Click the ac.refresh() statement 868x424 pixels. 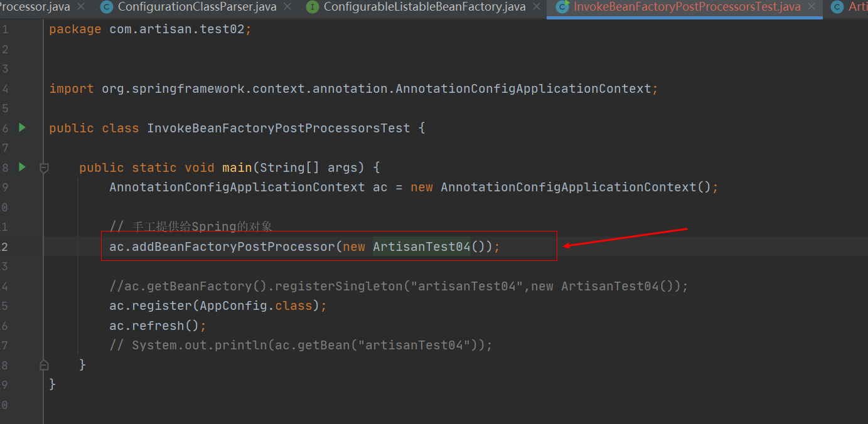[158, 326]
